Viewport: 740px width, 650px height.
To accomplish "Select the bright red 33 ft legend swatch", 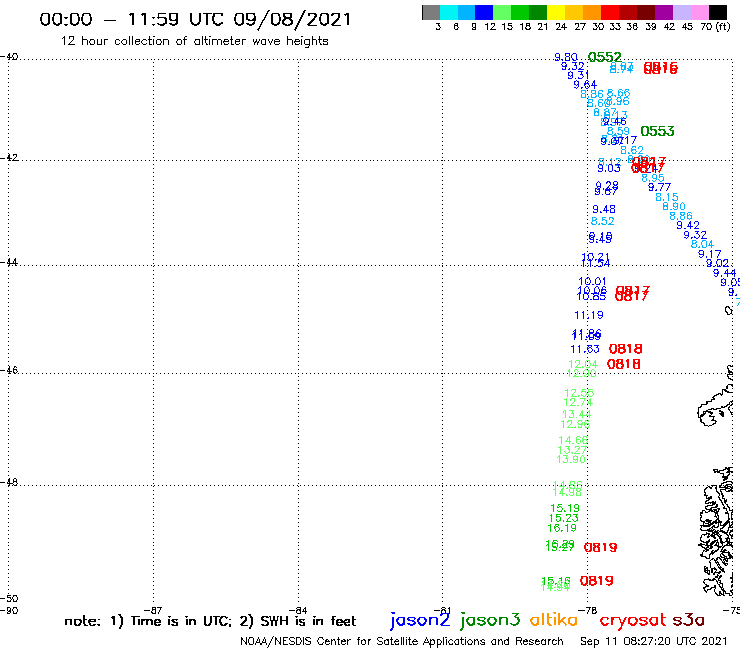I will point(609,12).
